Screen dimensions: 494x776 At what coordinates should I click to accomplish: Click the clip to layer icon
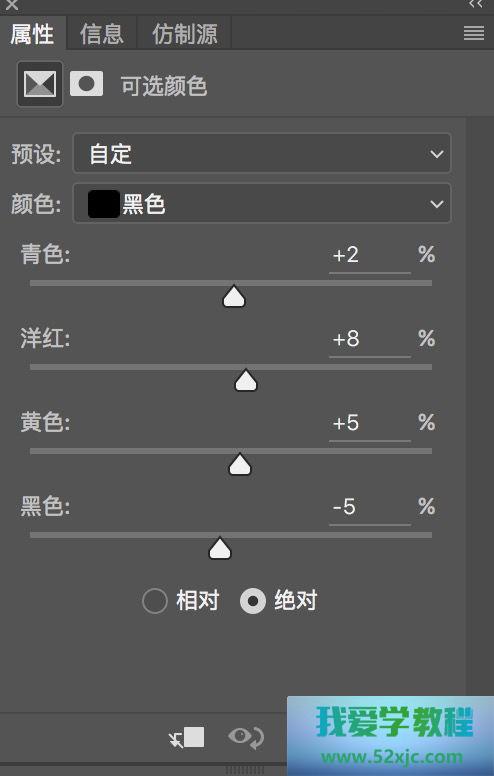tap(187, 737)
